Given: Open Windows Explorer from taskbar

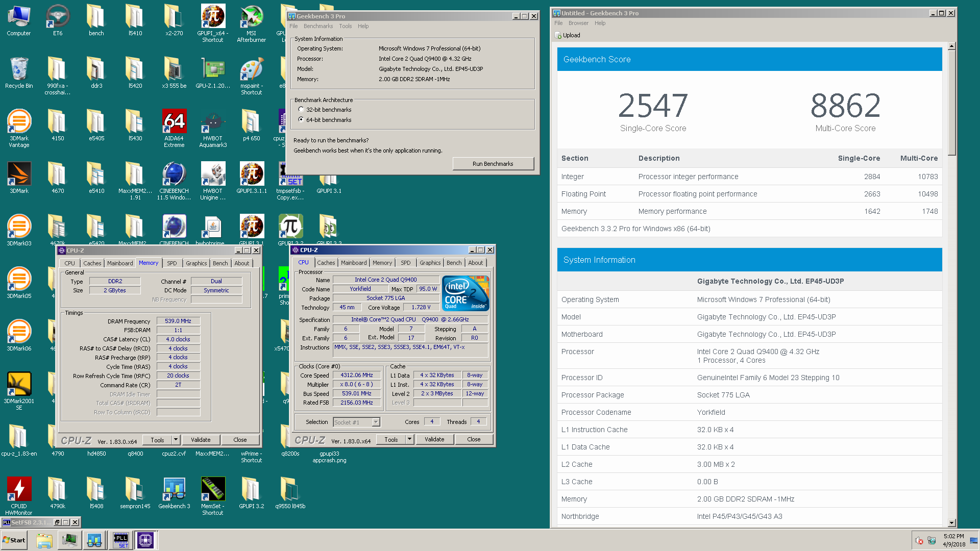Looking at the screenshot, I should tap(44, 540).
